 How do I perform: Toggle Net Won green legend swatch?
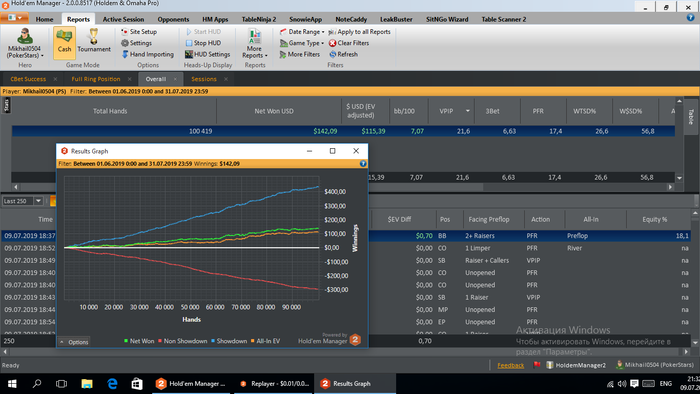(x=126, y=341)
